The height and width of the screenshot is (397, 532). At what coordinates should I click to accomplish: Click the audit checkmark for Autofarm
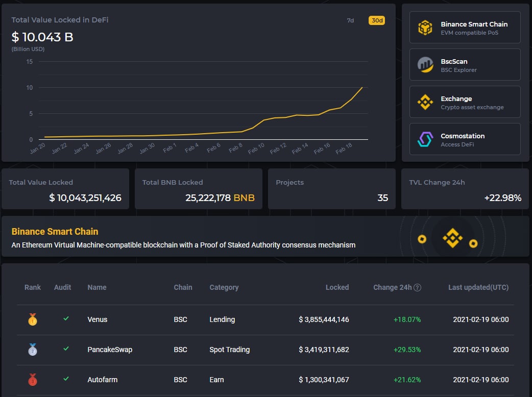(x=66, y=379)
